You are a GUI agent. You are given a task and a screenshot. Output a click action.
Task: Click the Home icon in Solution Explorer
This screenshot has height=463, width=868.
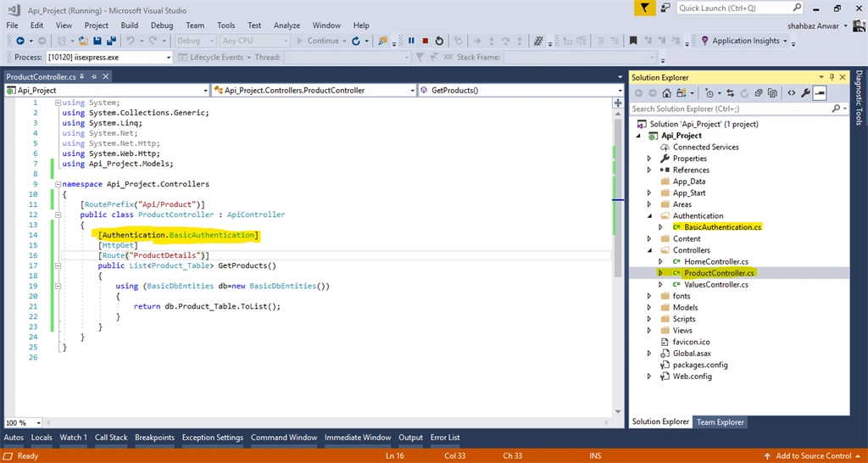pos(666,93)
